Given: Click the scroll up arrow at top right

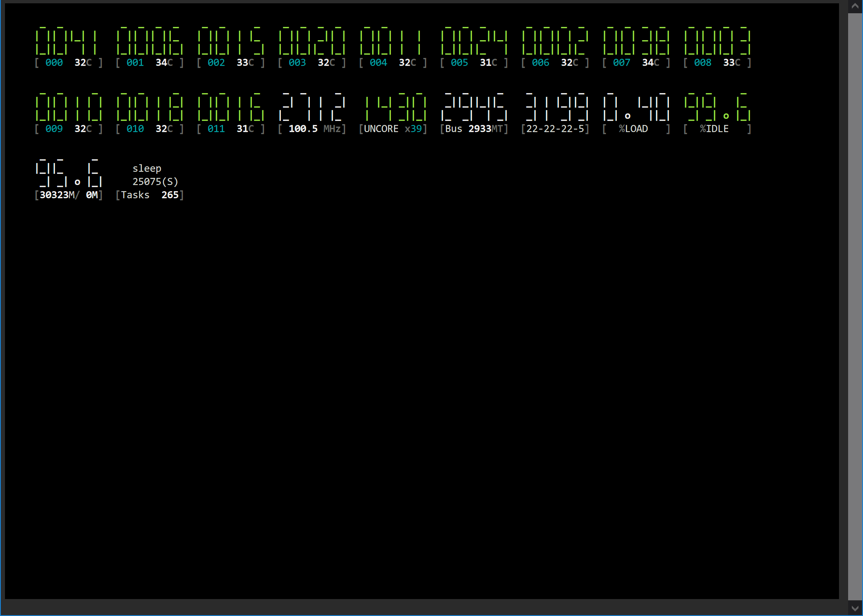Looking at the screenshot, I should tap(855, 6).
